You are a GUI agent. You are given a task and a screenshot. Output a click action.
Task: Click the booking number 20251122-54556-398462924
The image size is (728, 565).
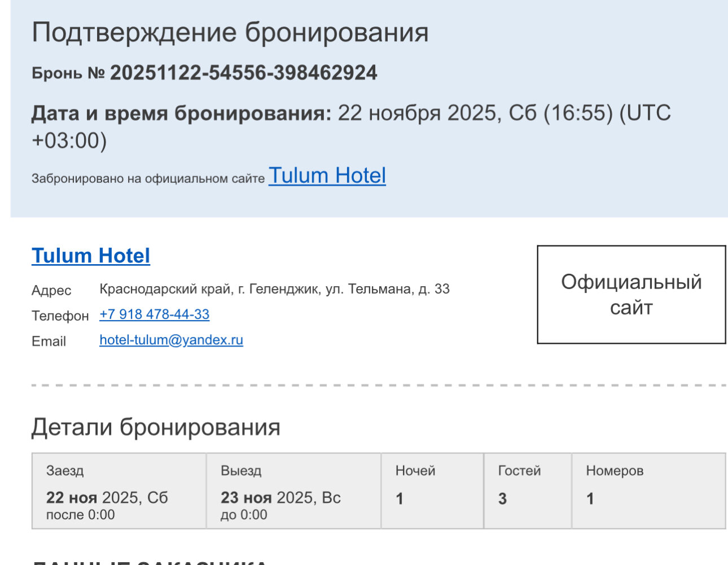(243, 73)
